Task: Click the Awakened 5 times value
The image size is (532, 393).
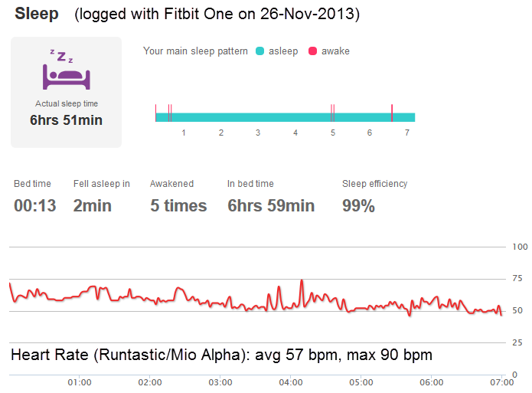Action: point(178,205)
